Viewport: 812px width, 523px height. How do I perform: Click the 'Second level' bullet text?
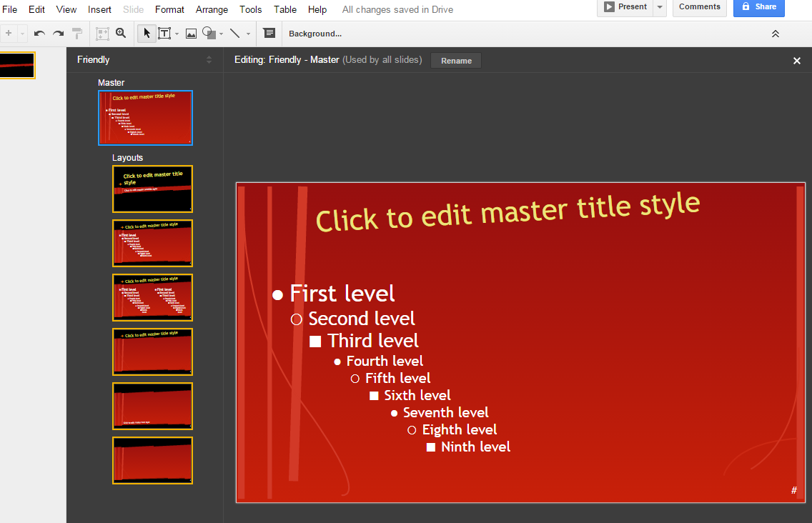click(362, 319)
